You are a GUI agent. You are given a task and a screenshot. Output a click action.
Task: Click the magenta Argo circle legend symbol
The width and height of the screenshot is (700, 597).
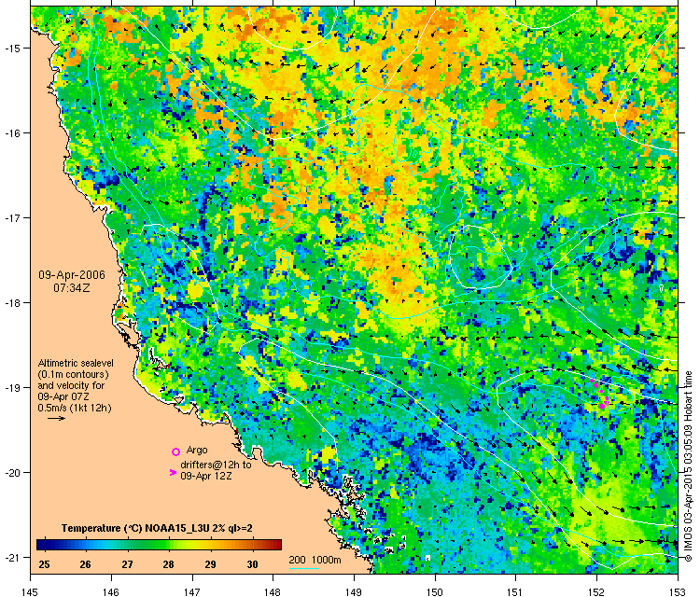pos(175,451)
